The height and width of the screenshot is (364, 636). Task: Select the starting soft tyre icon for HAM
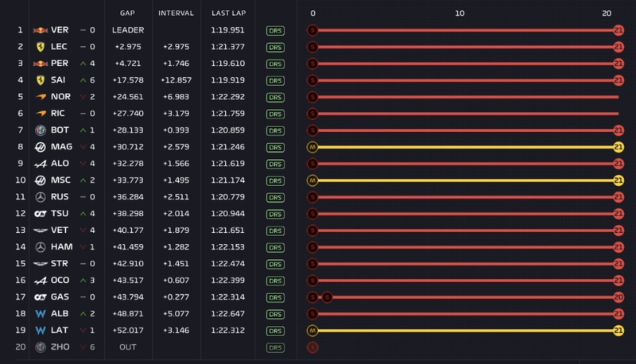[312, 247]
